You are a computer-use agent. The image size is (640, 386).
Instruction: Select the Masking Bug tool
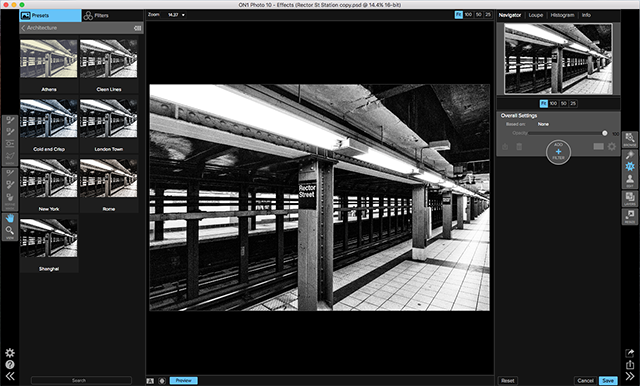[x=10, y=144]
